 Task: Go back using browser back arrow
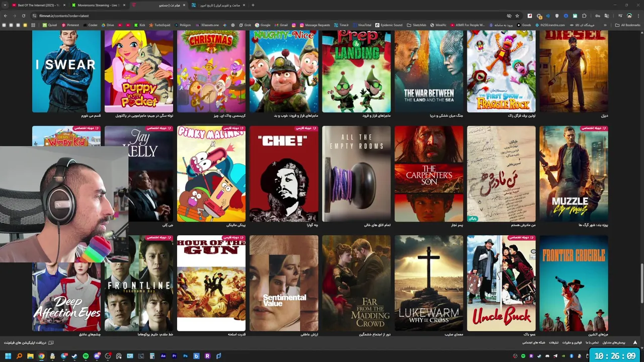(6, 16)
